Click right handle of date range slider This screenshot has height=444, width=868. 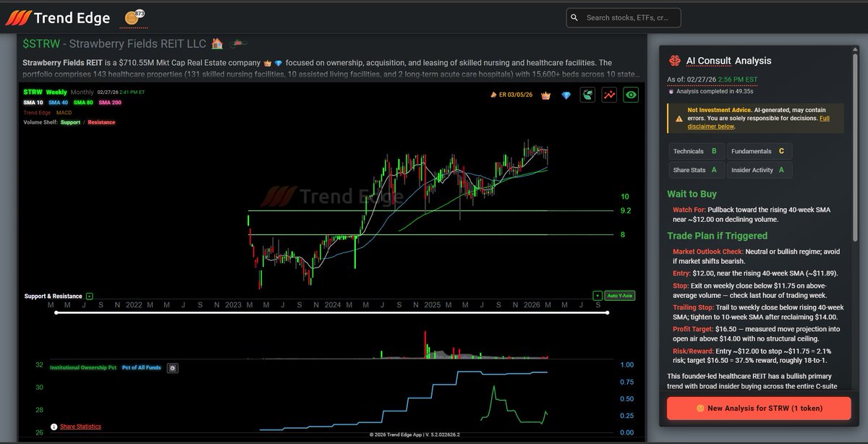pyautogui.click(x=608, y=312)
